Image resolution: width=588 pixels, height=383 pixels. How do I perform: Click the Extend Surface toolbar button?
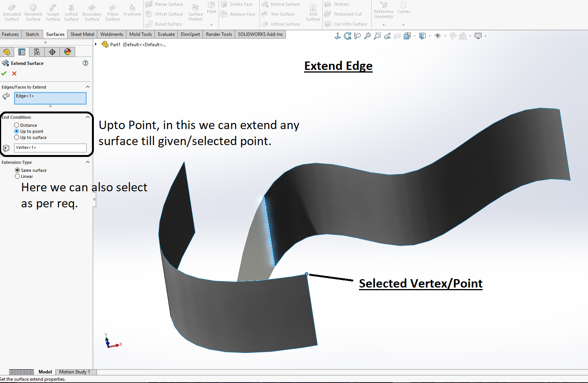pyautogui.click(x=281, y=4)
